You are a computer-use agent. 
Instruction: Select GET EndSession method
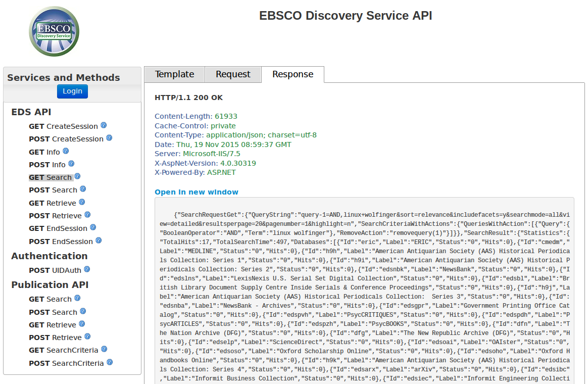point(58,228)
